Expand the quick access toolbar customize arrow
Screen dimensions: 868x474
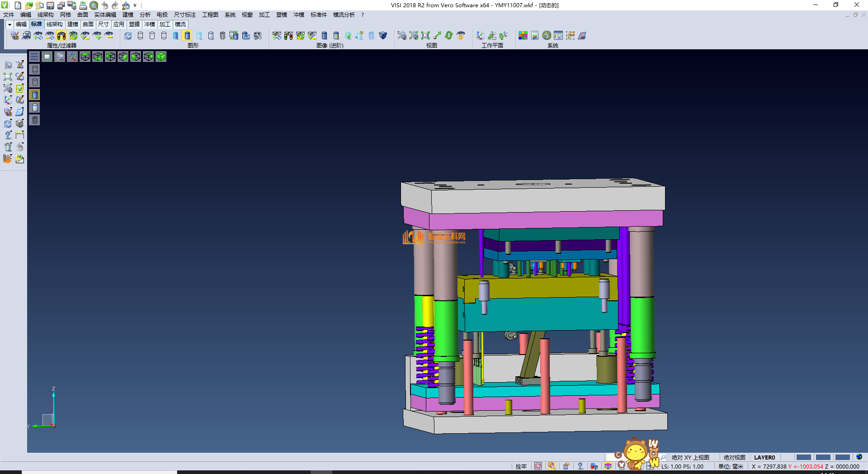135,5
